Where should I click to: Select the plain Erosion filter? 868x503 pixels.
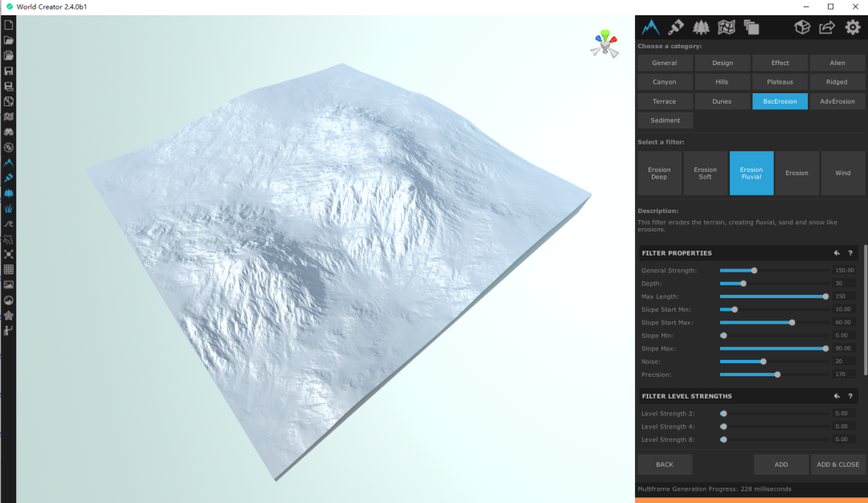[x=797, y=174]
